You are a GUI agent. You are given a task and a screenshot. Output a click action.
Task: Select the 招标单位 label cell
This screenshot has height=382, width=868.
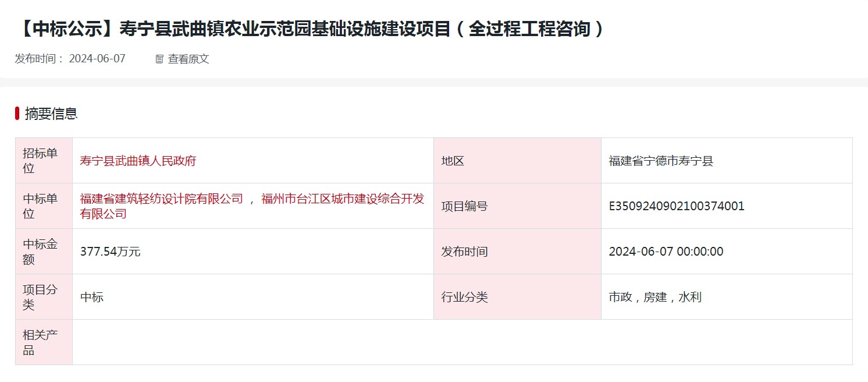coord(44,161)
